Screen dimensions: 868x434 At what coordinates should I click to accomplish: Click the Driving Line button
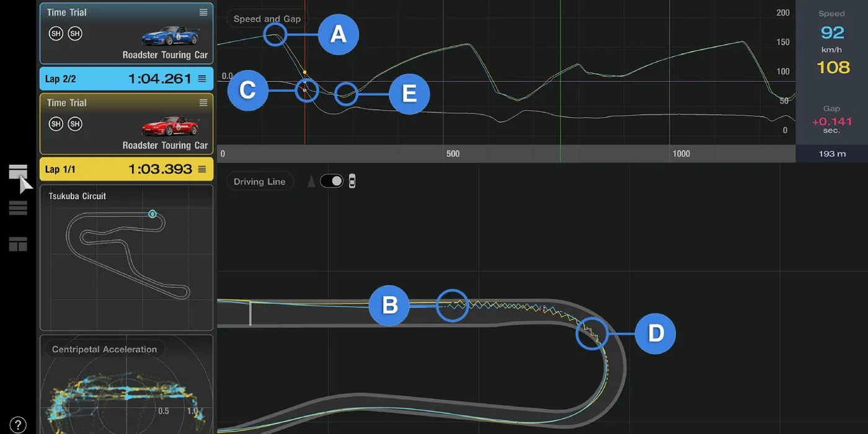260,181
